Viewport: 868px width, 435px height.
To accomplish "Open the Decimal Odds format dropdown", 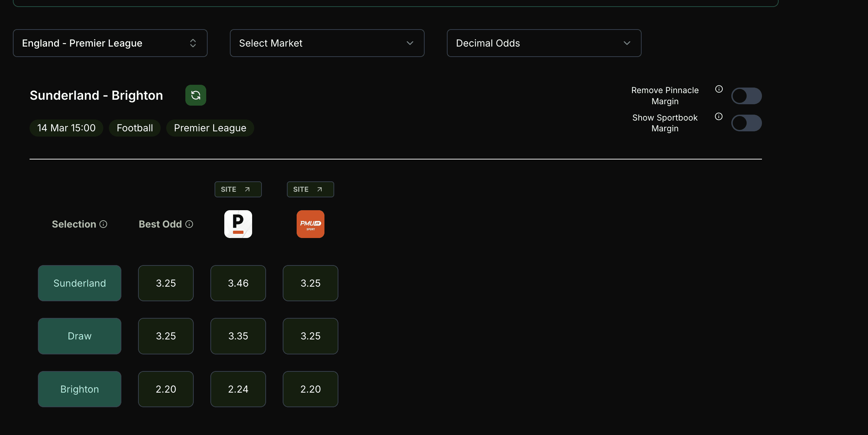I will click(544, 43).
